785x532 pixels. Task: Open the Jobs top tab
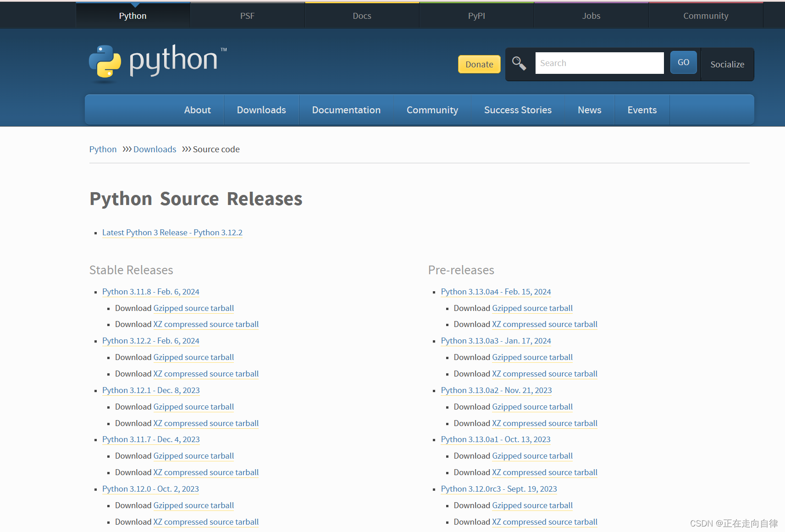pyautogui.click(x=591, y=16)
